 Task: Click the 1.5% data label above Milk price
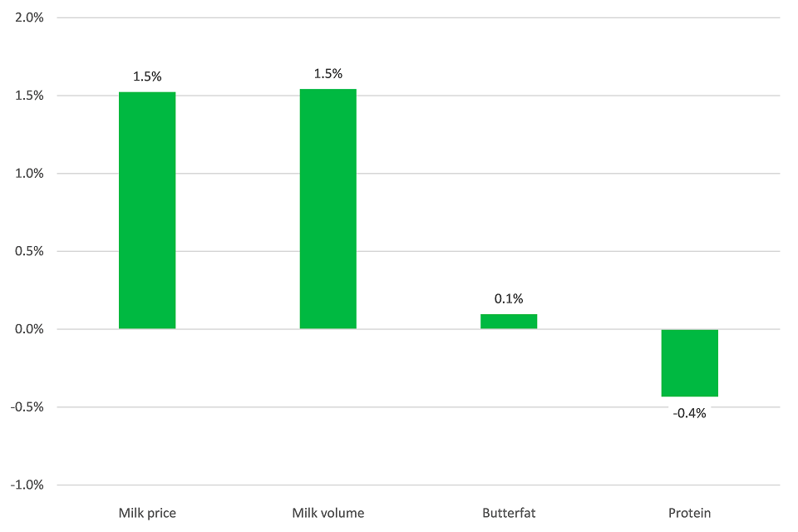tap(147, 76)
